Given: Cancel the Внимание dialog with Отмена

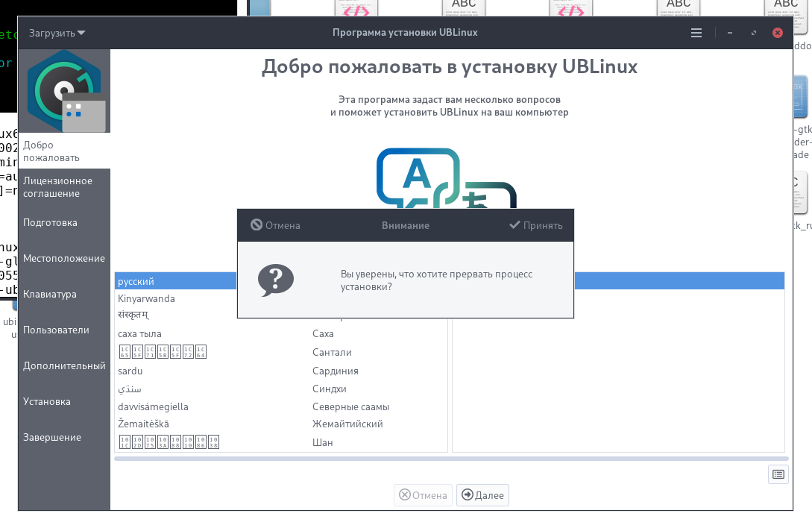Looking at the screenshot, I should (x=275, y=225).
